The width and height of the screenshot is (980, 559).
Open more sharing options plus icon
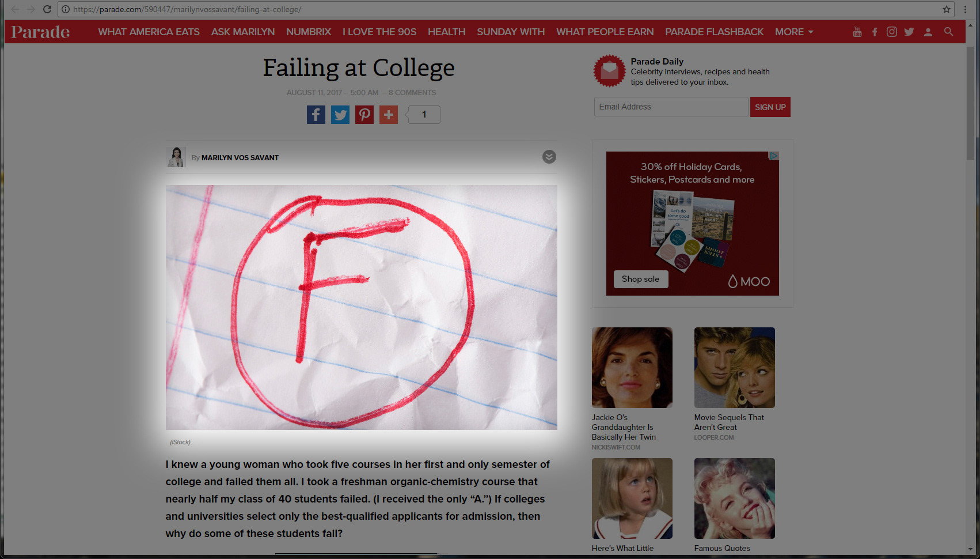click(388, 115)
